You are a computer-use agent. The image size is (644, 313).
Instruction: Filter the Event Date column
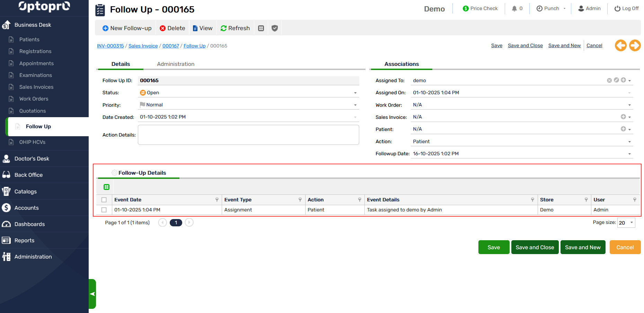point(217,200)
